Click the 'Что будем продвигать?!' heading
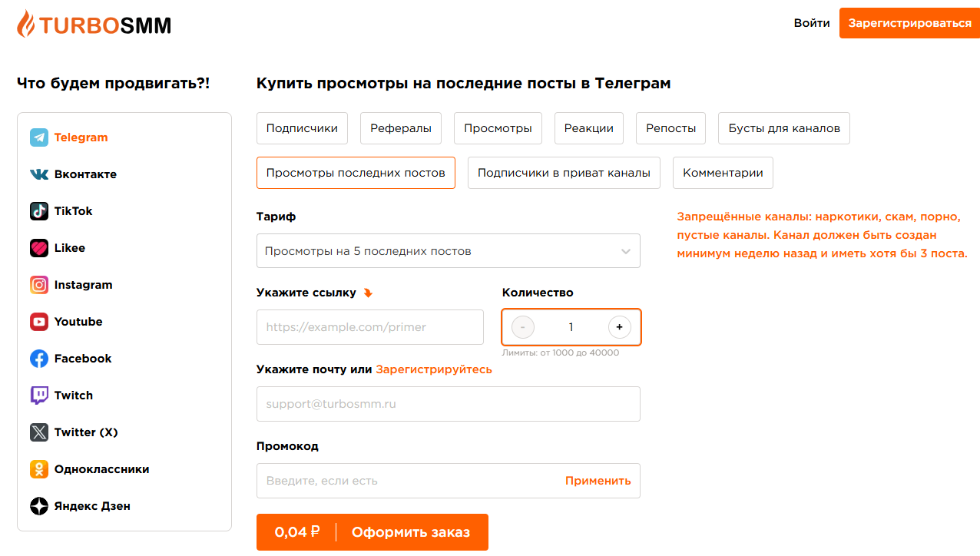The image size is (980, 556). tap(113, 83)
